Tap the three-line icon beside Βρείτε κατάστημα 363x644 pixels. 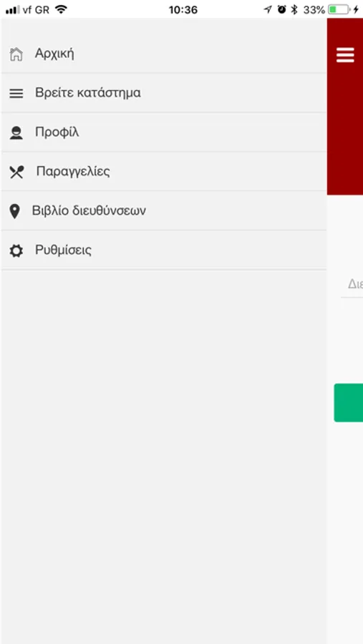pyautogui.click(x=16, y=94)
